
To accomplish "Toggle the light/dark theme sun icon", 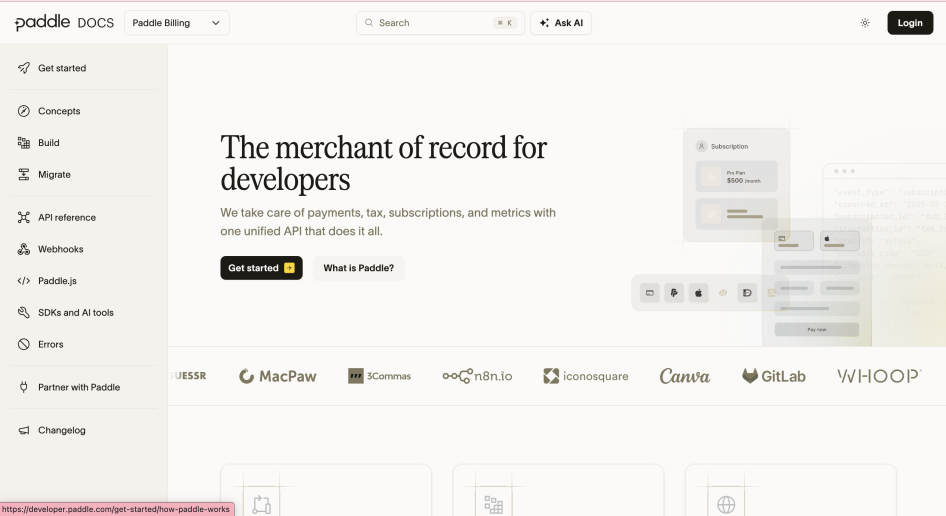I will pos(865,23).
